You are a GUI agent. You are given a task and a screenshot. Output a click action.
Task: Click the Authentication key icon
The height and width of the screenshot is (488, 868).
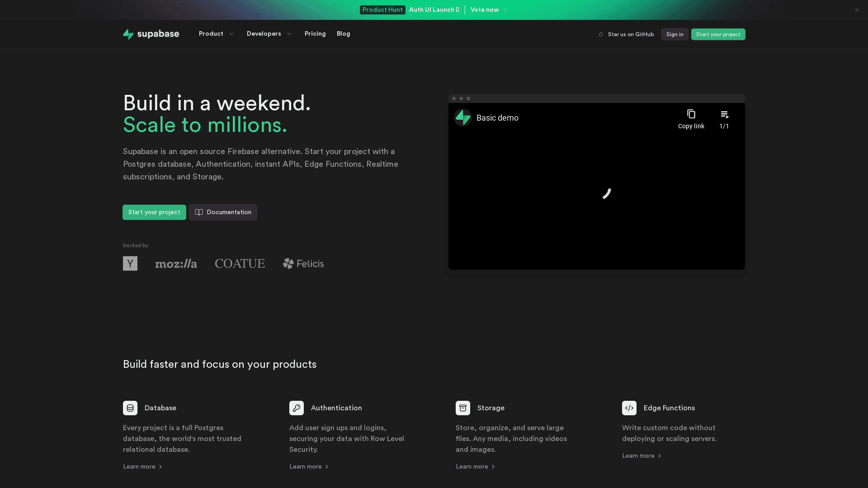(297, 408)
